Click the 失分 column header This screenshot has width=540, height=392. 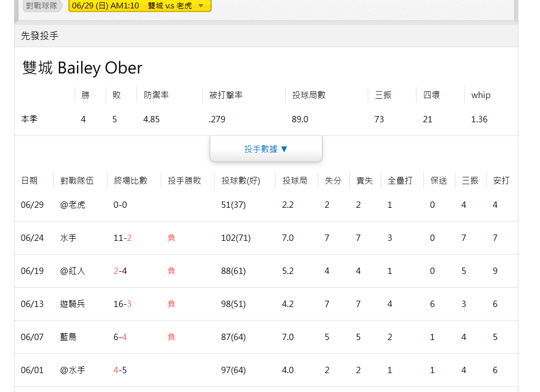tap(333, 181)
